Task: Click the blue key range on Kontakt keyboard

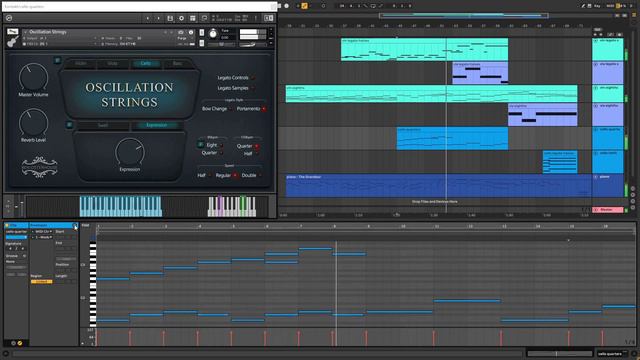Action: click(120, 206)
